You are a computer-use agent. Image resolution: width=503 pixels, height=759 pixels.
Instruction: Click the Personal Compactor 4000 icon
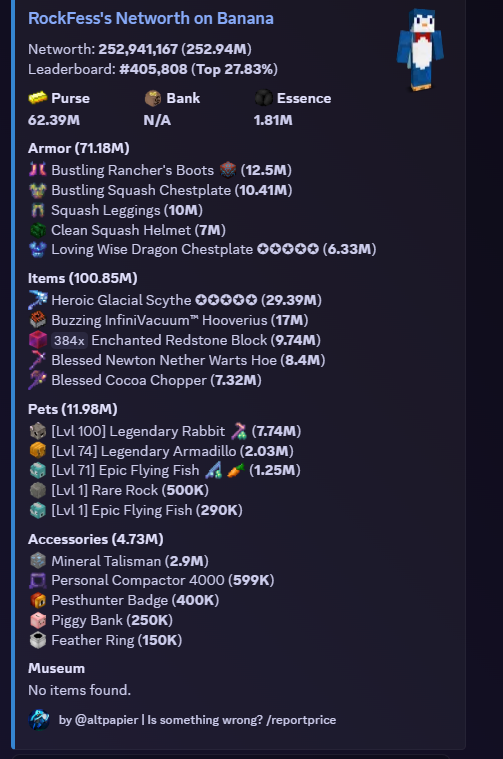pyautogui.click(x=38, y=580)
